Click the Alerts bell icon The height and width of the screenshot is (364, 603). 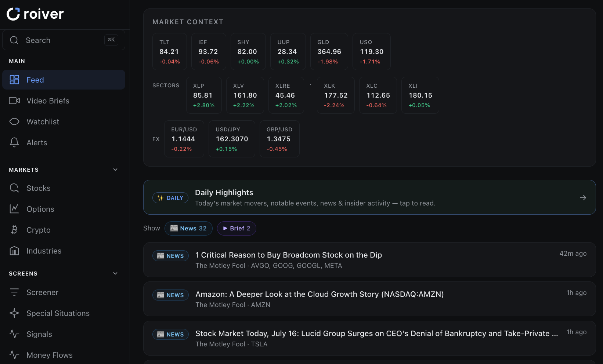coord(14,142)
